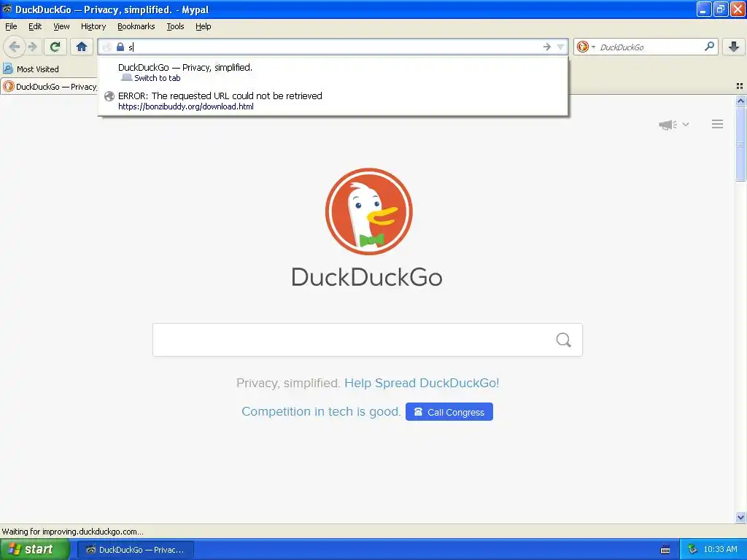Open the Help menu
Viewport: 747px width, 560px height.
[204, 26]
